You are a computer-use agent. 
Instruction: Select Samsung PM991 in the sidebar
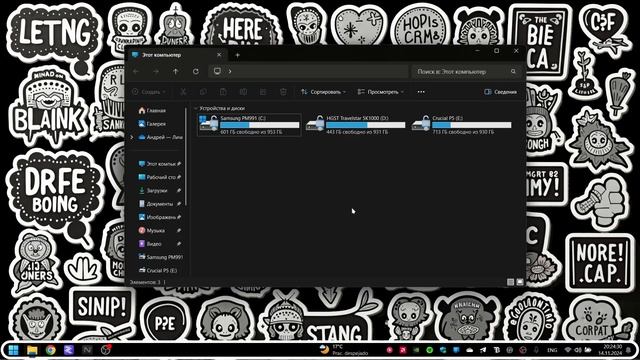160,257
